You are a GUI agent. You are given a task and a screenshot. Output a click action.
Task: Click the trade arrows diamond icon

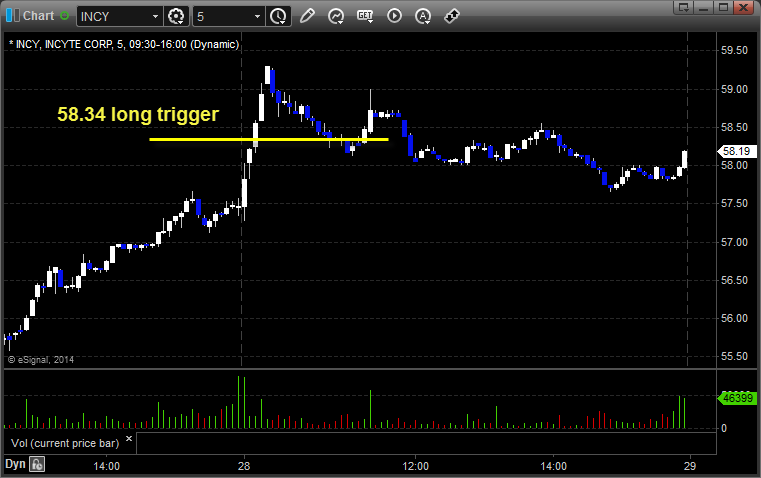coord(451,16)
